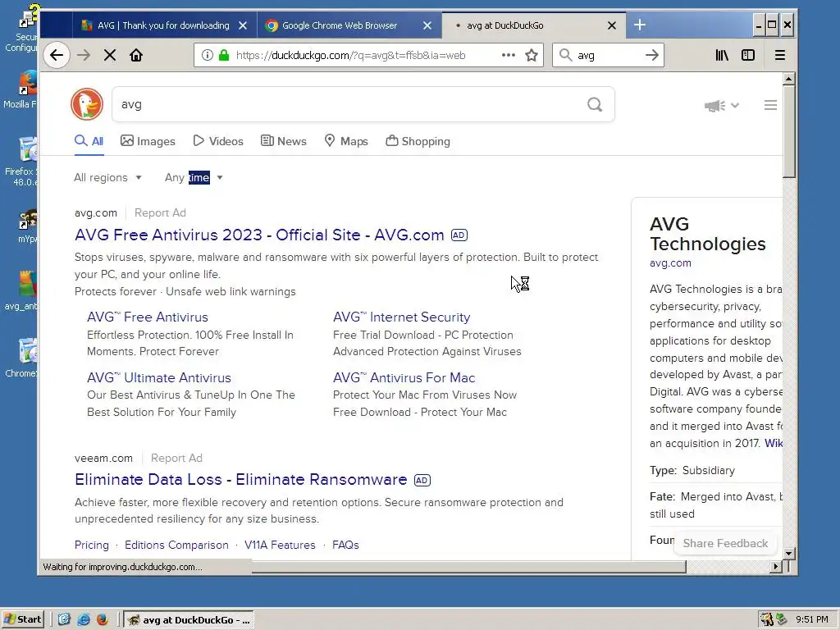Image resolution: width=840 pixels, height=630 pixels.
Task: Open the V11A Features link
Action: (x=280, y=545)
